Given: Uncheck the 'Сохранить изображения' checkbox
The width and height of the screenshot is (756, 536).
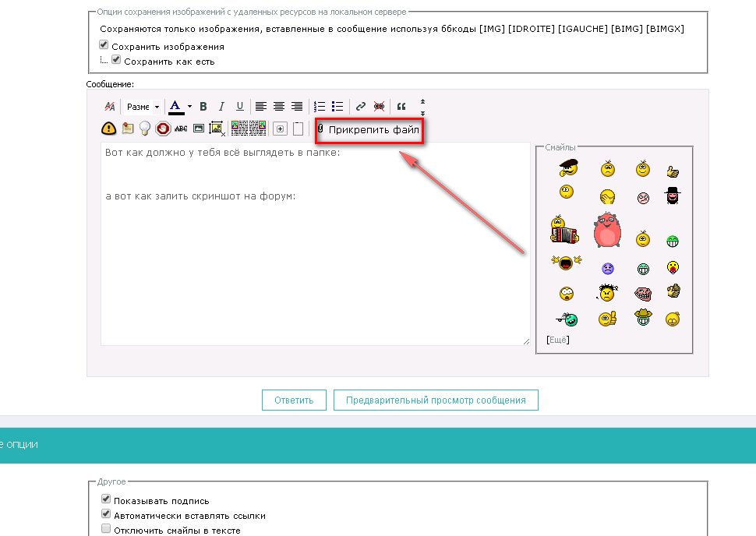Looking at the screenshot, I should [x=104, y=46].
